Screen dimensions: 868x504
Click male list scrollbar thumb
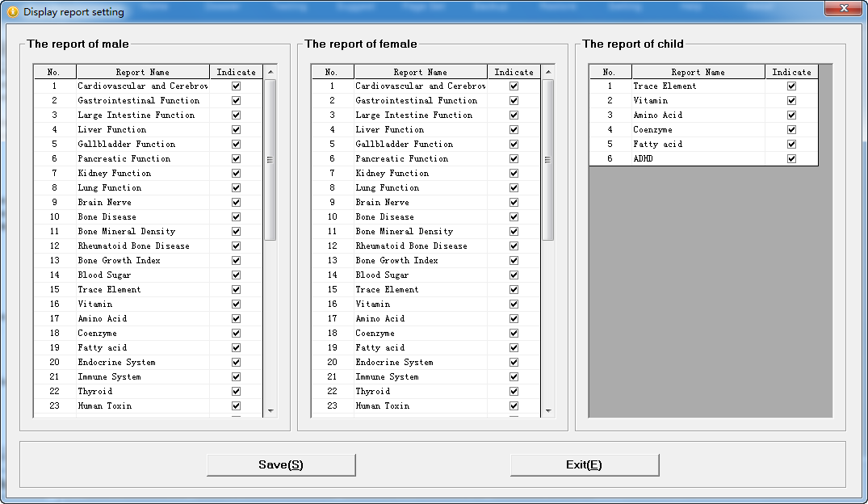[x=270, y=159]
